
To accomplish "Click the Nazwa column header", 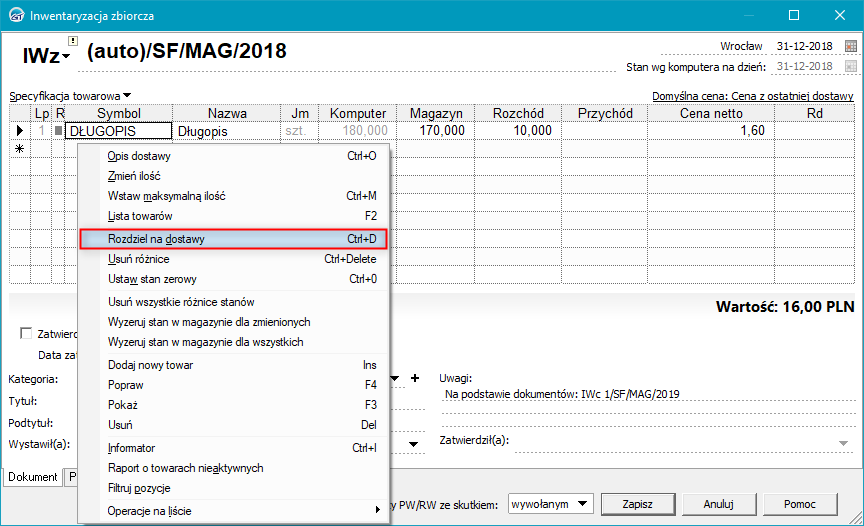I will (226, 113).
